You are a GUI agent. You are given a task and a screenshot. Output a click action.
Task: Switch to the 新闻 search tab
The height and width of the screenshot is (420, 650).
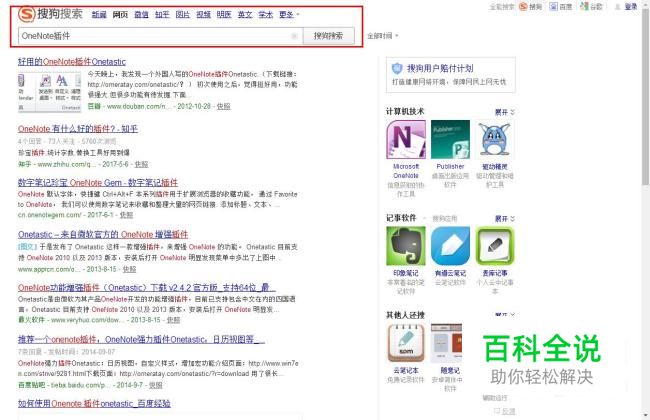99,15
